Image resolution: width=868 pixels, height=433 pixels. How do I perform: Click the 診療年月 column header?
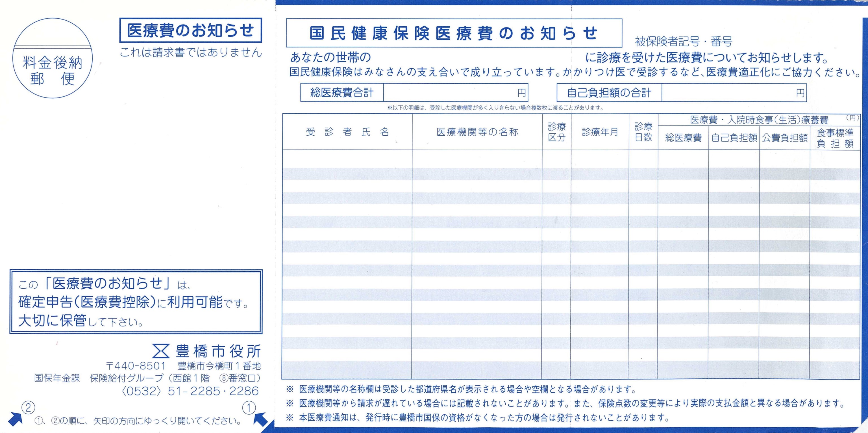point(600,132)
